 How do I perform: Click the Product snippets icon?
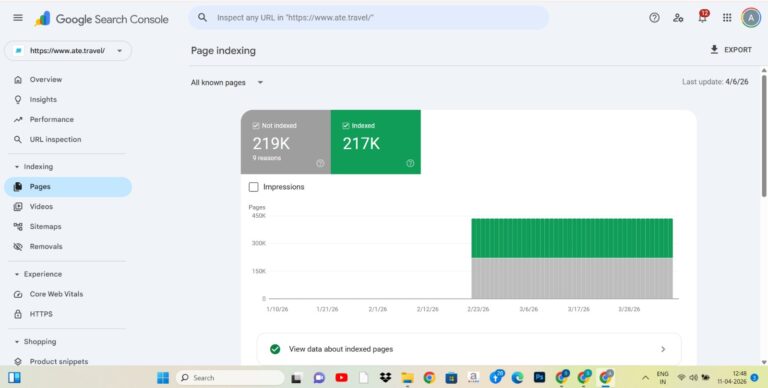click(x=18, y=362)
